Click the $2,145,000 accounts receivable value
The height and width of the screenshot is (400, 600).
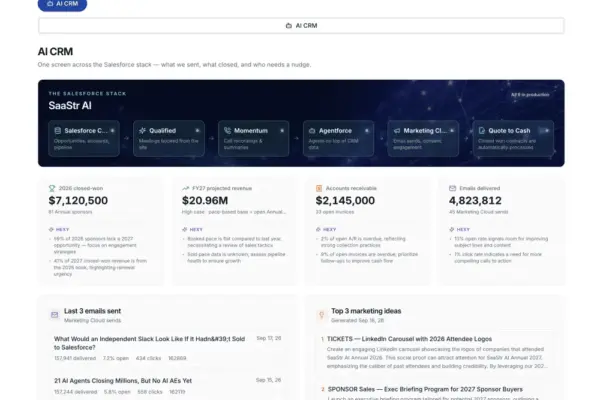tap(345, 201)
